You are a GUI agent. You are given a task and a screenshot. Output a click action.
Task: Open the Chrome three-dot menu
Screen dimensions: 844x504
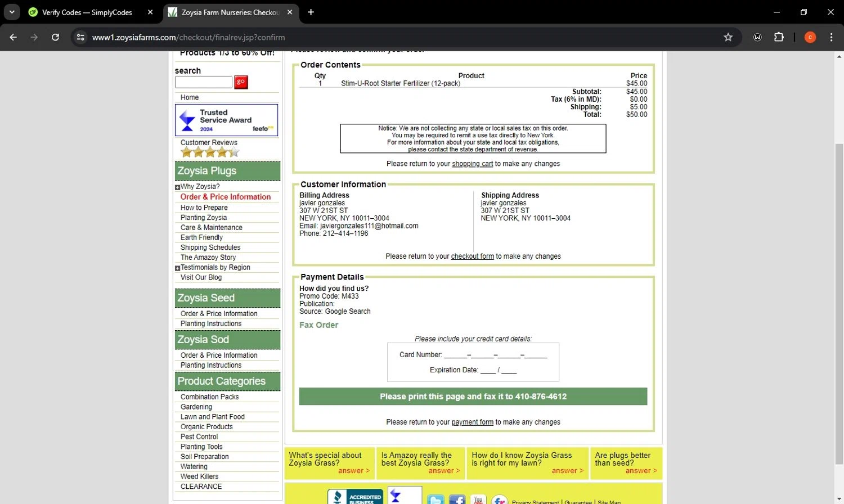click(831, 37)
